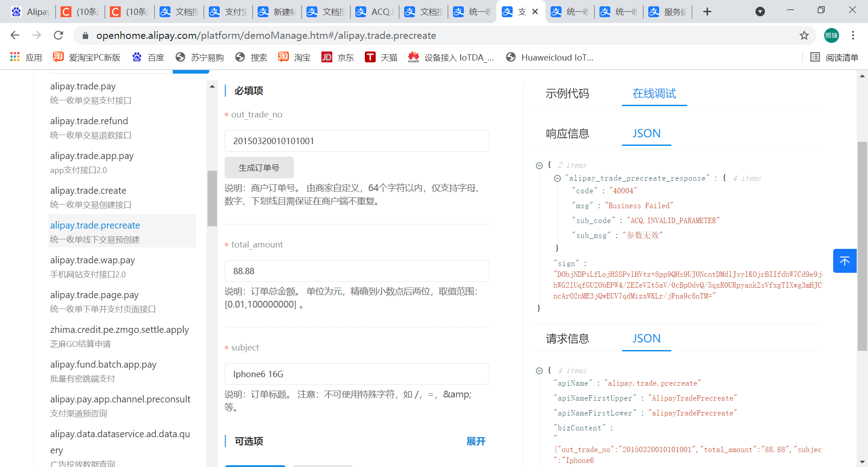Open the 爱淘宝PC新版 bookmark
This screenshot has height=467, width=868.
click(87, 57)
